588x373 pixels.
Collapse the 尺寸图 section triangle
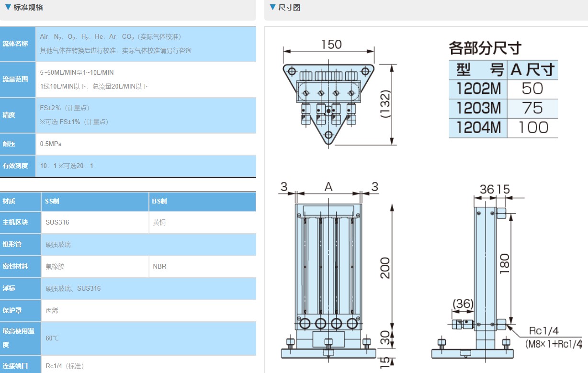[x=272, y=8]
